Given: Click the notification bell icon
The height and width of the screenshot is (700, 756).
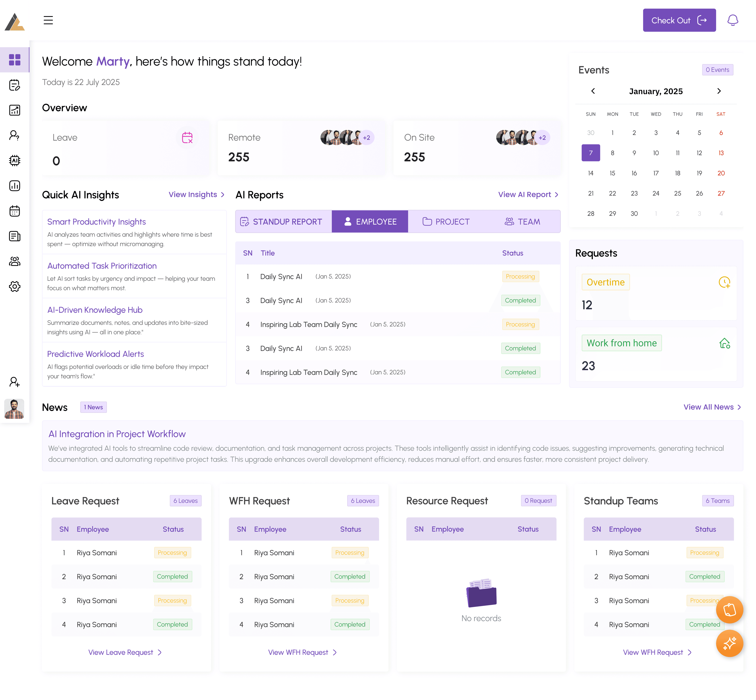Looking at the screenshot, I should (x=733, y=20).
